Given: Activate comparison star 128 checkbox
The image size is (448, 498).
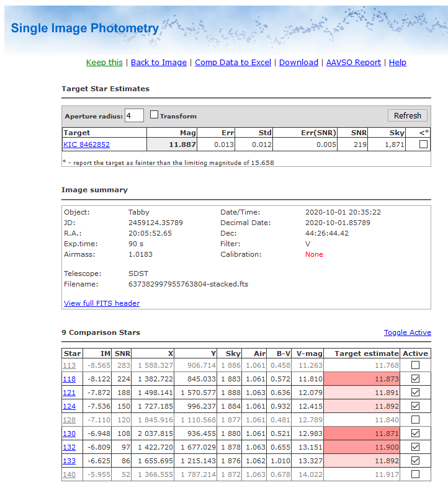Looking at the screenshot, I should pyautogui.click(x=415, y=420).
